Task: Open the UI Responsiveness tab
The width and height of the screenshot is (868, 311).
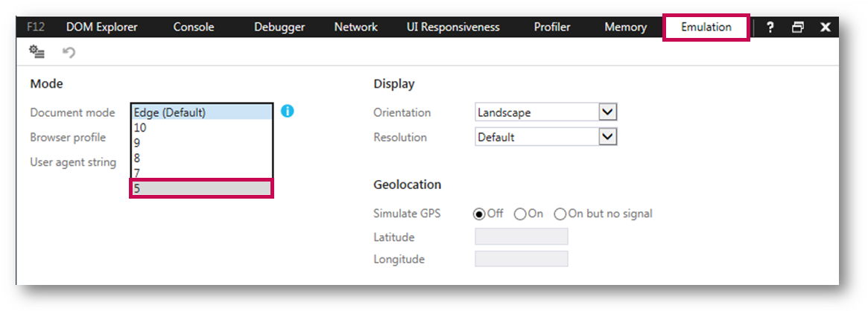Action: [453, 27]
